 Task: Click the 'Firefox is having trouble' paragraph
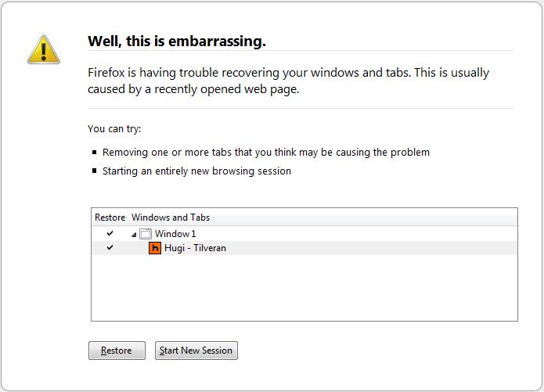pos(288,81)
